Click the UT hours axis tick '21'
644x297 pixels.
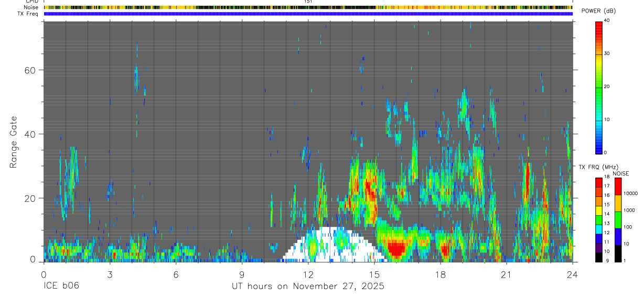[x=507, y=274]
